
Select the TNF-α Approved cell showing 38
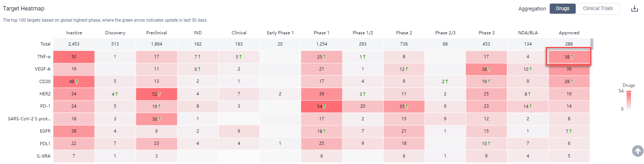coord(569,57)
